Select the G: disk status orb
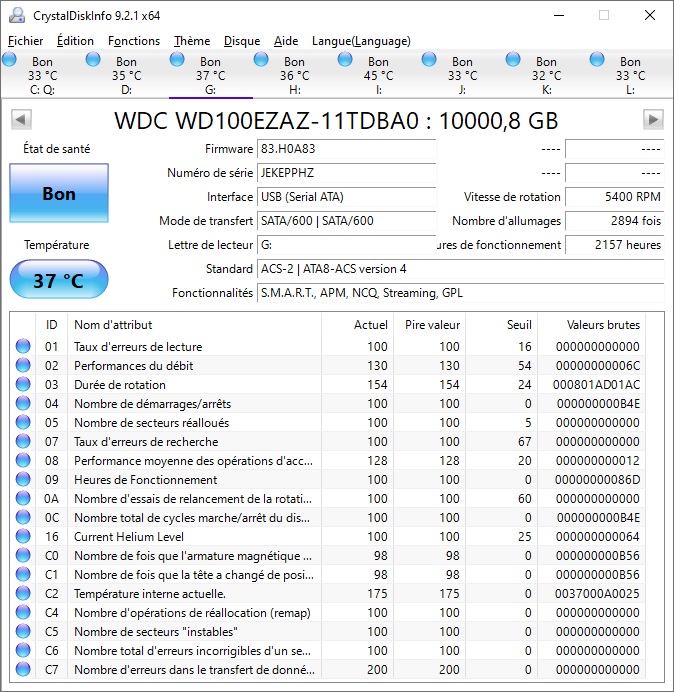This screenshot has width=674, height=692. coord(177,59)
